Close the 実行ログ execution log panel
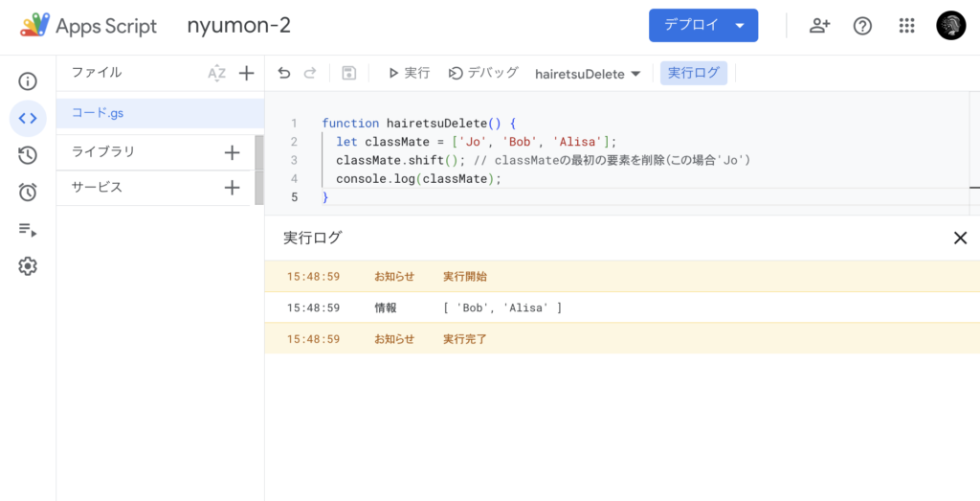This screenshot has height=501, width=980. (x=960, y=239)
